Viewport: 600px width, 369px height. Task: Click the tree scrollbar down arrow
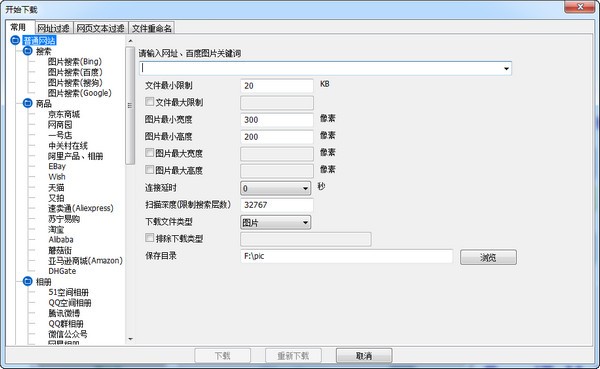[x=130, y=339]
